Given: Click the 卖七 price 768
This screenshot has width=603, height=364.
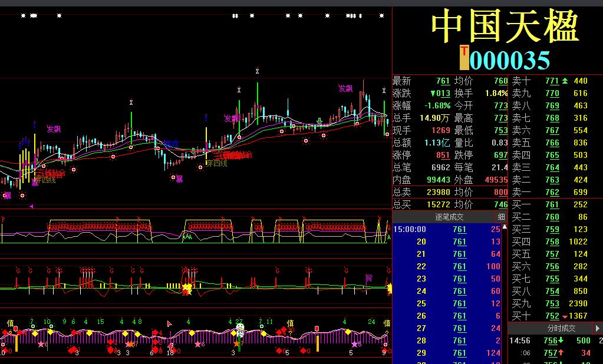Looking at the screenshot, I should click(552, 118).
